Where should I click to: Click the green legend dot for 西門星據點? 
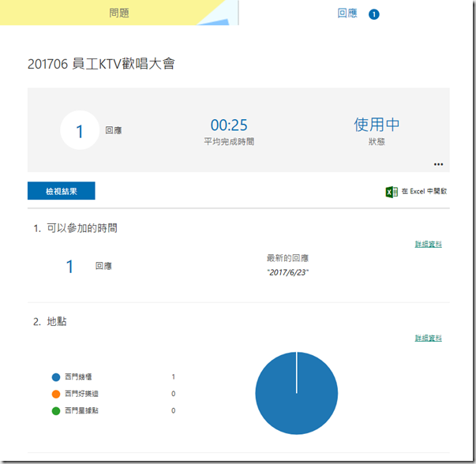55,410
